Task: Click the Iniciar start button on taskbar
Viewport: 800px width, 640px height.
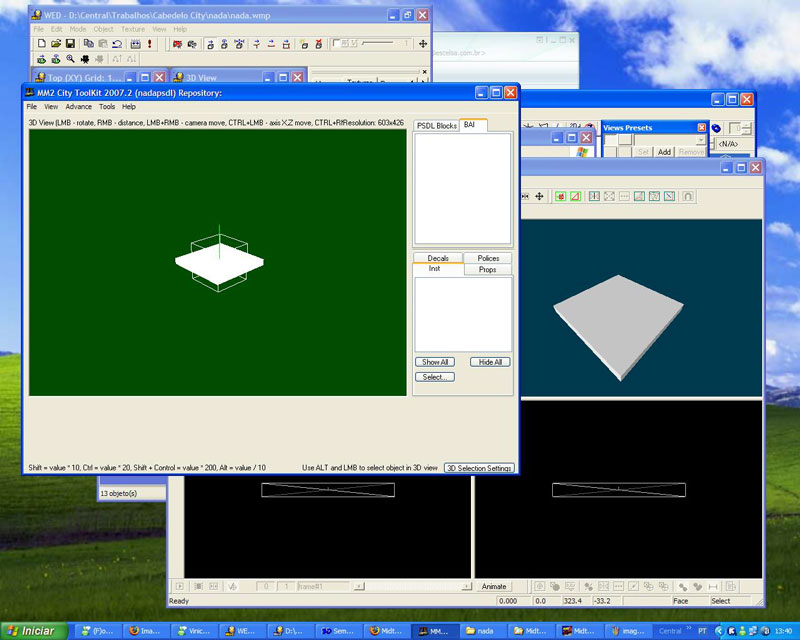Action: click(33, 631)
